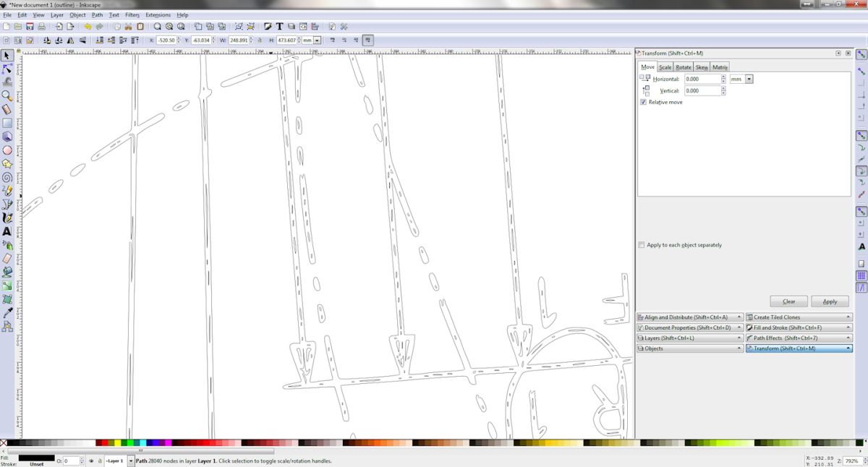Open Path Effects panel button
Image resolution: width=868 pixels, height=467 pixels.
click(799, 338)
